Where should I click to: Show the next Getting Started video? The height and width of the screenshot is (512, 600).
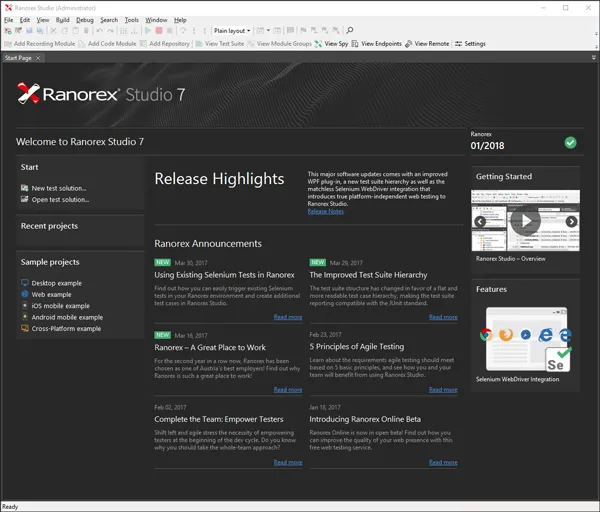click(x=571, y=222)
